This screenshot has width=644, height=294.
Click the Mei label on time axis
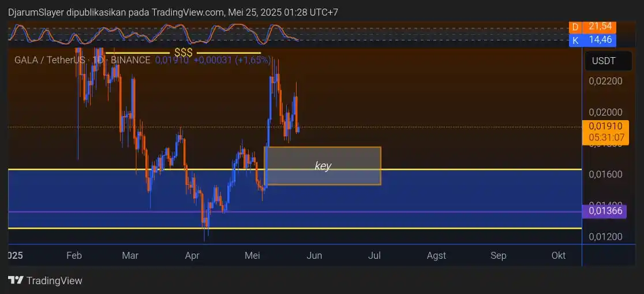[x=252, y=255]
